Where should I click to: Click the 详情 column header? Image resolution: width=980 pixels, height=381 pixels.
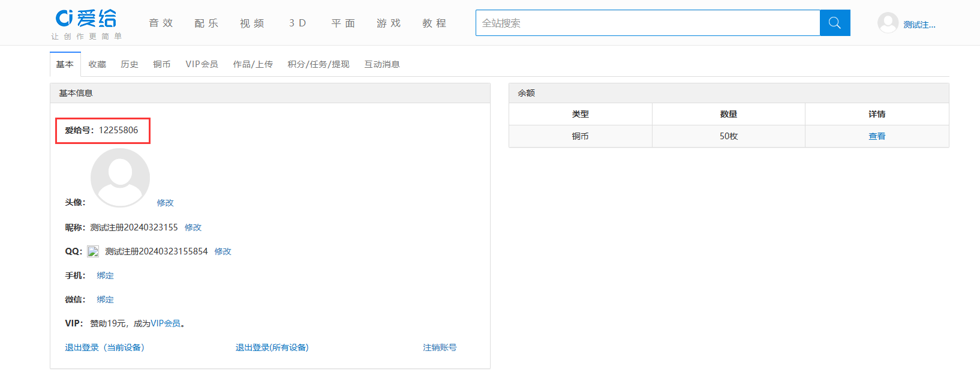click(x=877, y=114)
